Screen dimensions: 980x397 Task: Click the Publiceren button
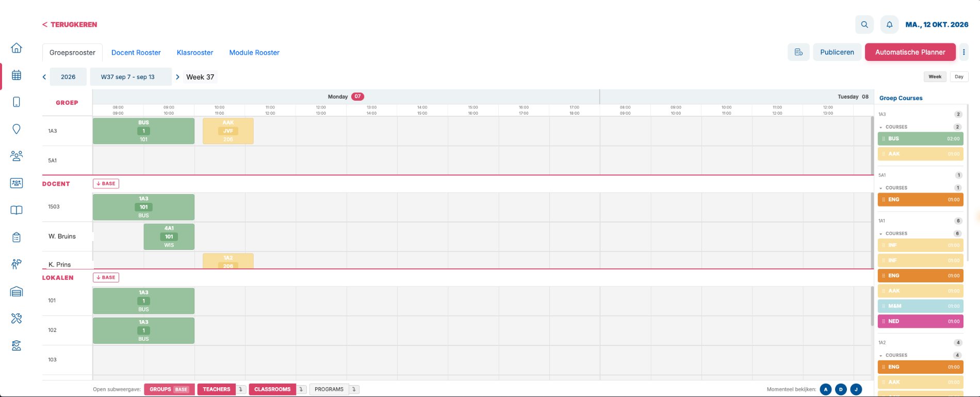837,52
